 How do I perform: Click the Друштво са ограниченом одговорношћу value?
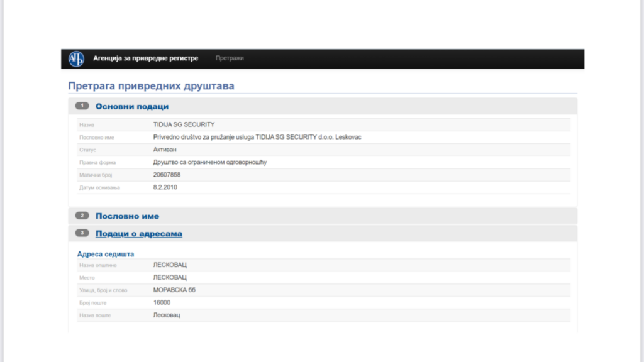(x=210, y=162)
